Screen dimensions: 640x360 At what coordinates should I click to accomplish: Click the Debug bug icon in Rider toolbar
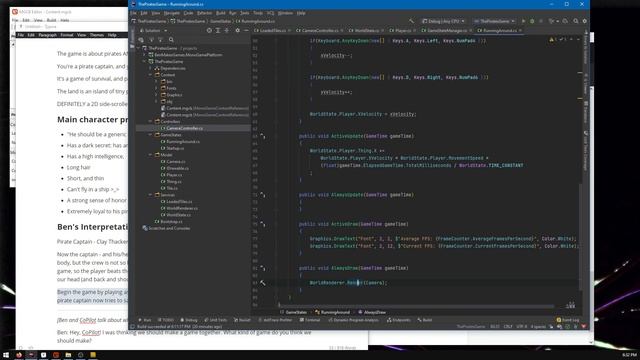click(532, 21)
